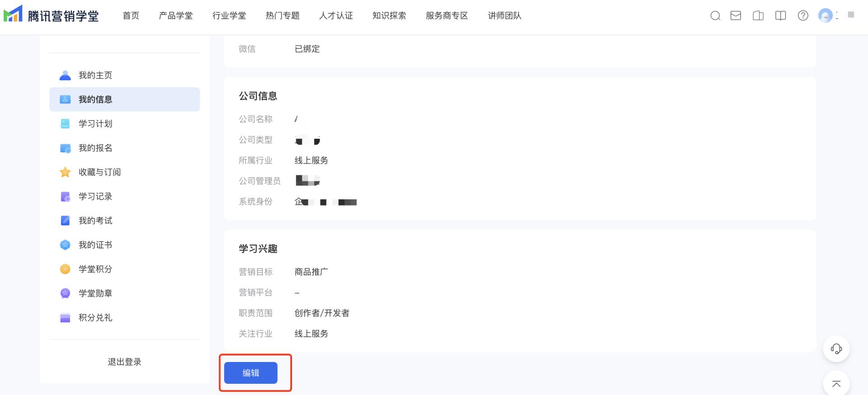Click 线上服务 value beside 所属行业
Image resolution: width=868 pixels, height=395 pixels.
tap(311, 160)
